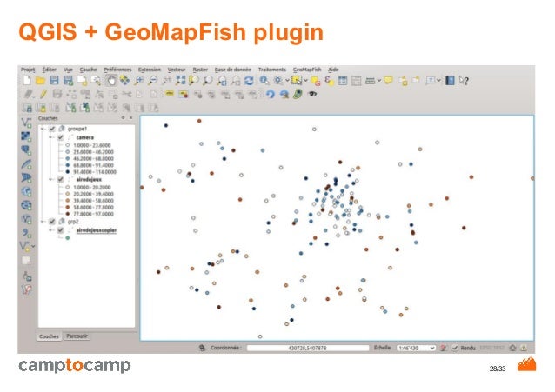Click the Coordonnée input field

tap(308, 349)
